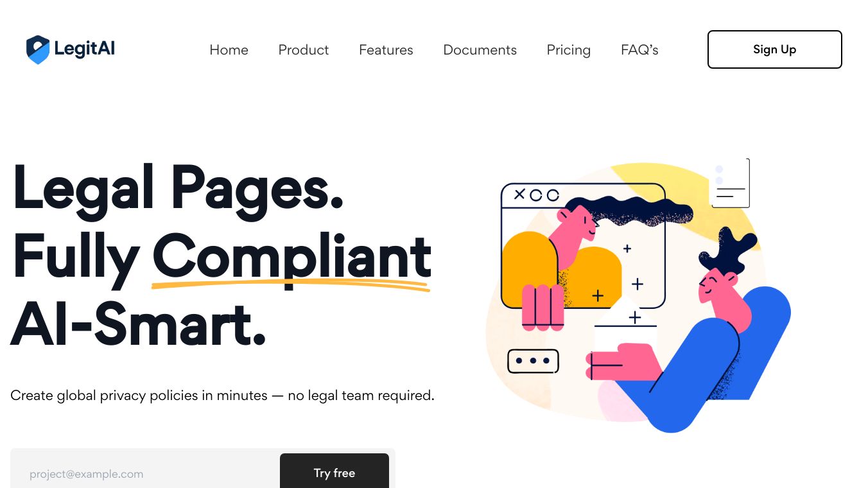The height and width of the screenshot is (488, 868).
Task: Click the LegitAI brand name text
Action: pyautogui.click(x=84, y=49)
